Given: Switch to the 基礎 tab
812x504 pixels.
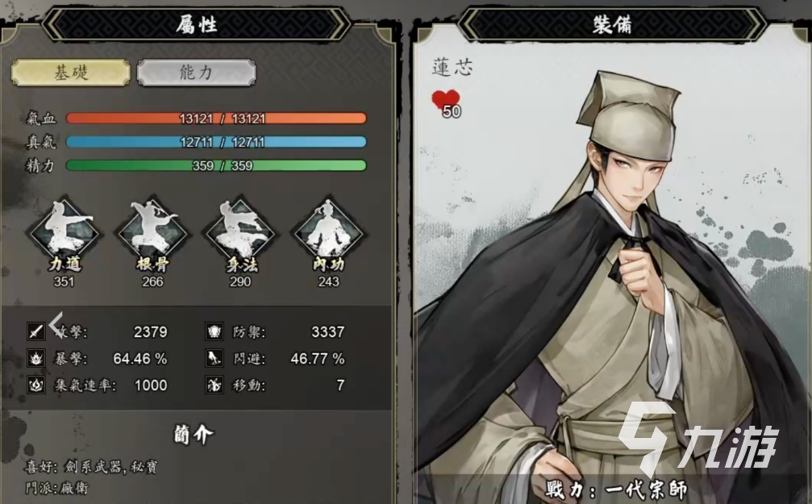Looking at the screenshot, I should pyautogui.click(x=71, y=73).
